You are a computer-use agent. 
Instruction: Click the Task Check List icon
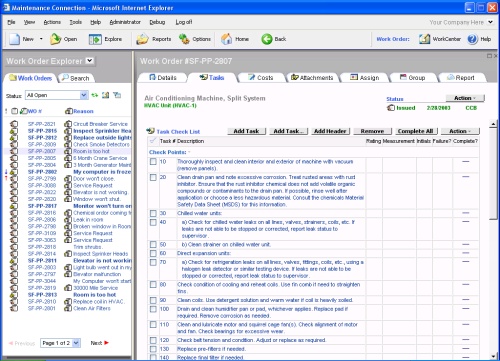(150, 131)
